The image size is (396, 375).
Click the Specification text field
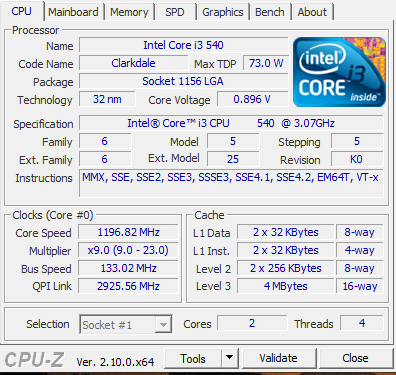tap(231, 123)
